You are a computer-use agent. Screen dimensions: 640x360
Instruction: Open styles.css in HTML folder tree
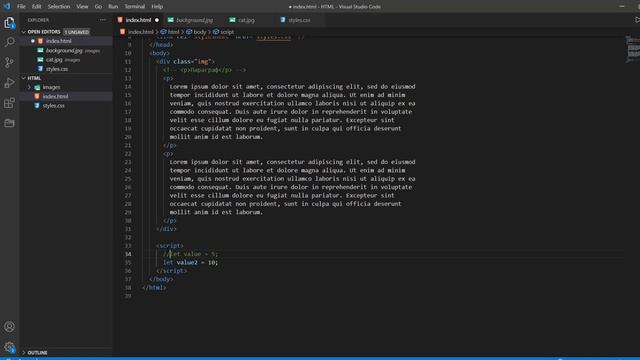pos(53,106)
